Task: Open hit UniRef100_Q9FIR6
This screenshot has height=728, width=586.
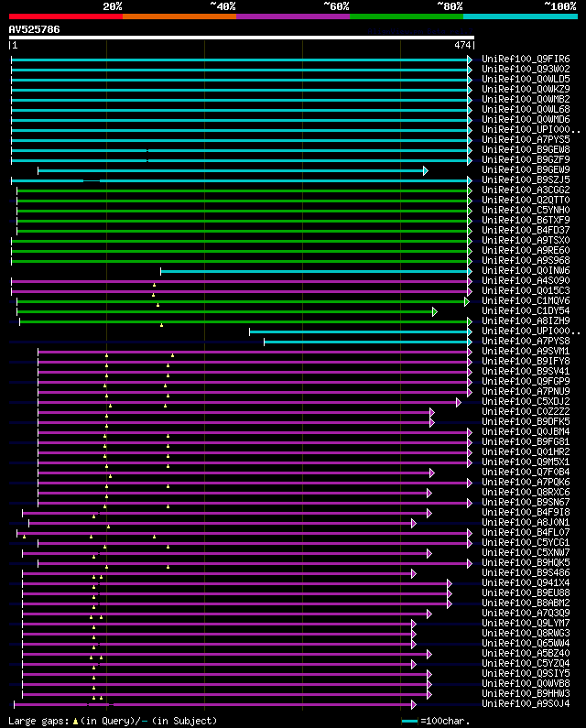Action: coord(526,59)
